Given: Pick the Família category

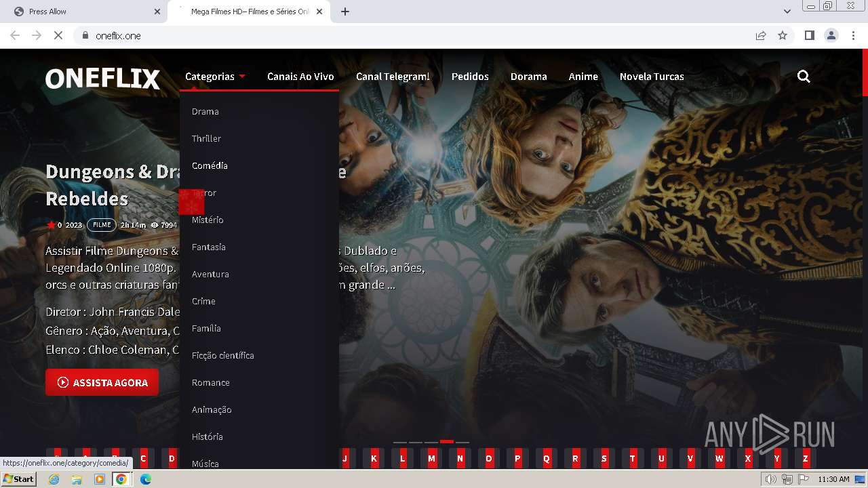Looking at the screenshot, I should [x=206, y=328].
